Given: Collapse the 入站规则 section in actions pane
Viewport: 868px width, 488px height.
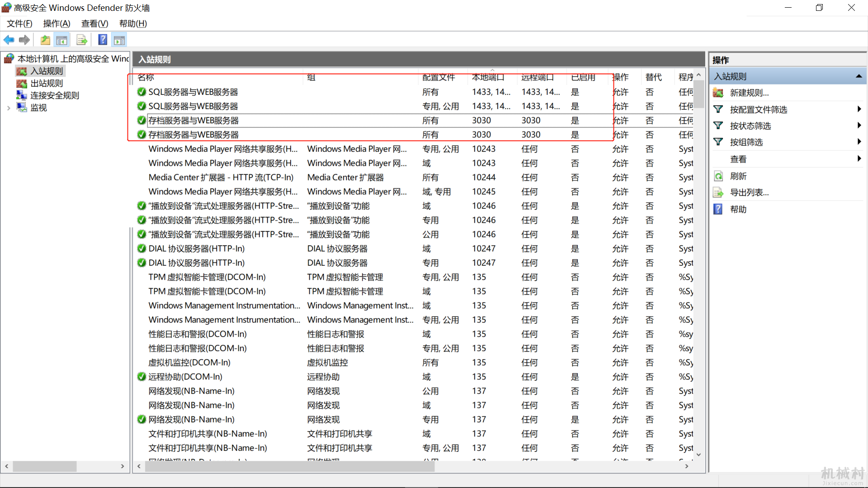Looking at the screenshot, I should coord(859,77).
